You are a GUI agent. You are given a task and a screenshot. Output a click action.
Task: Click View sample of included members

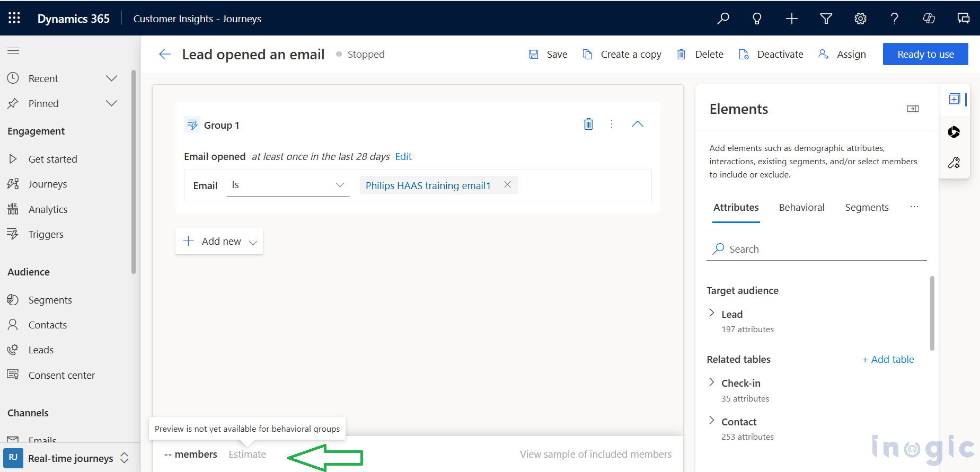(x=596, y=454)
